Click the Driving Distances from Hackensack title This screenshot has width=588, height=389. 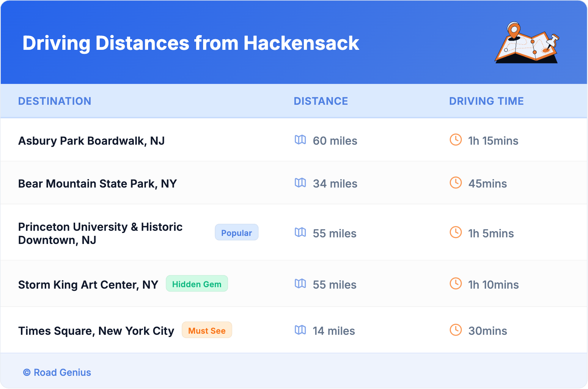coord(191,43)
